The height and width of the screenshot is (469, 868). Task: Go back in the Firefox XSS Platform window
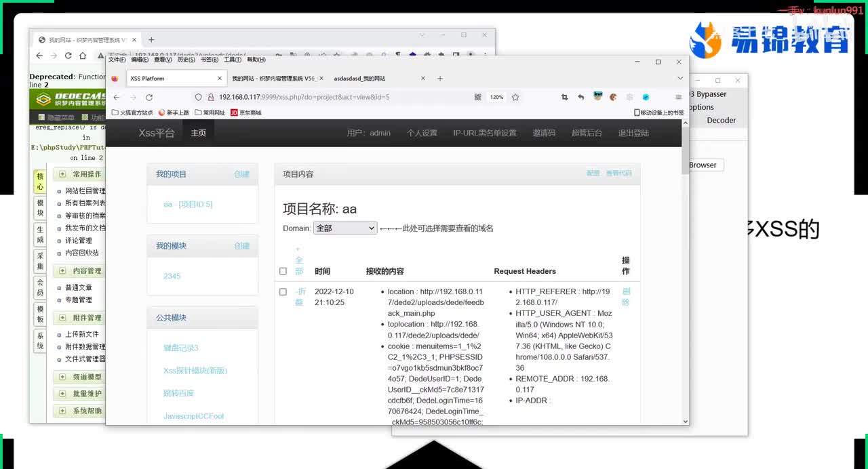(x=116, y=97)
